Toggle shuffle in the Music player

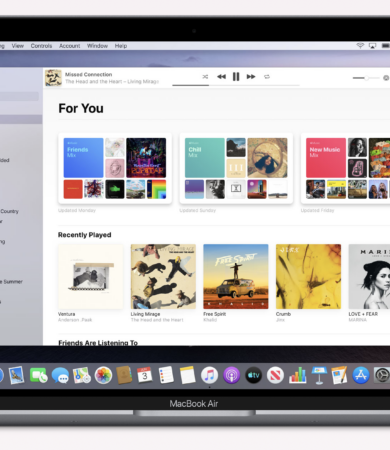point(205,77)
